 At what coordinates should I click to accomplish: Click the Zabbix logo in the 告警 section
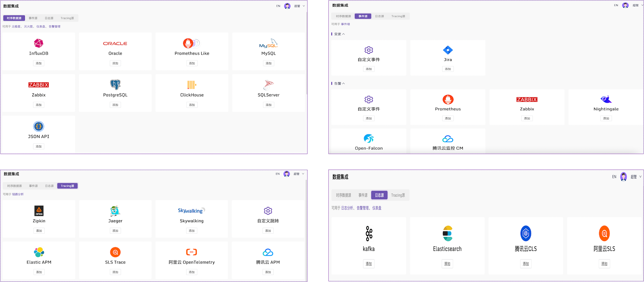pyautogui.click(x=527, y=100)
